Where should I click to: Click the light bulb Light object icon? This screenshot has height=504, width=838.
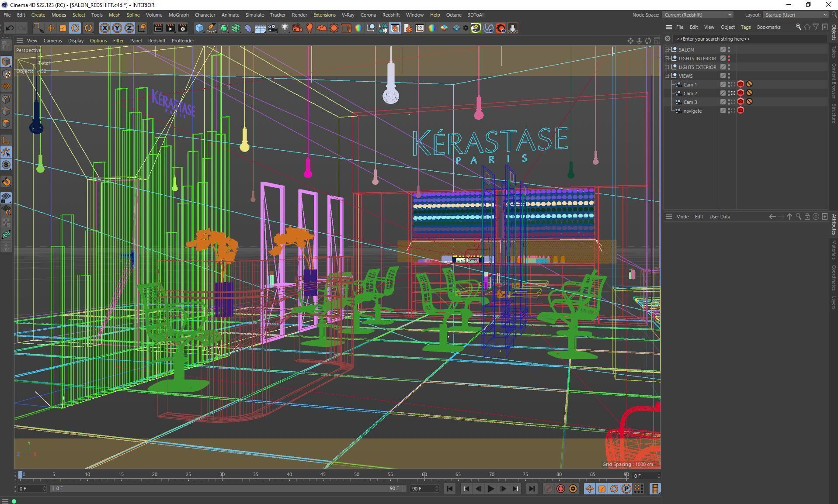[285, 28]
